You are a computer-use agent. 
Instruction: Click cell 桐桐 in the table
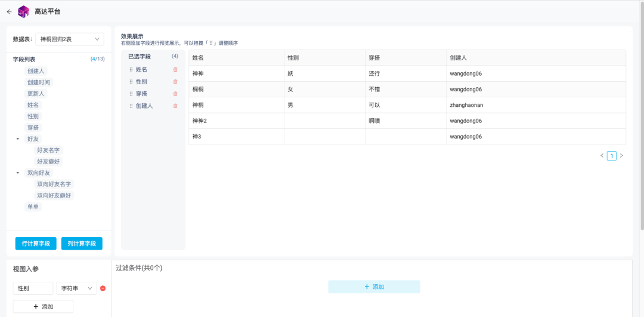point(236,89)
